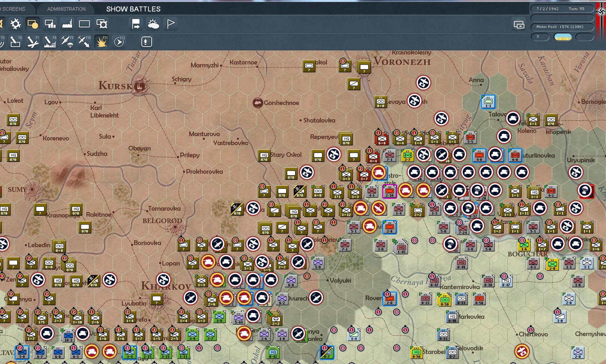Select the HQ 0-49 counter
The height and width of the screenshot is (364, 606).
click(461, 263)
